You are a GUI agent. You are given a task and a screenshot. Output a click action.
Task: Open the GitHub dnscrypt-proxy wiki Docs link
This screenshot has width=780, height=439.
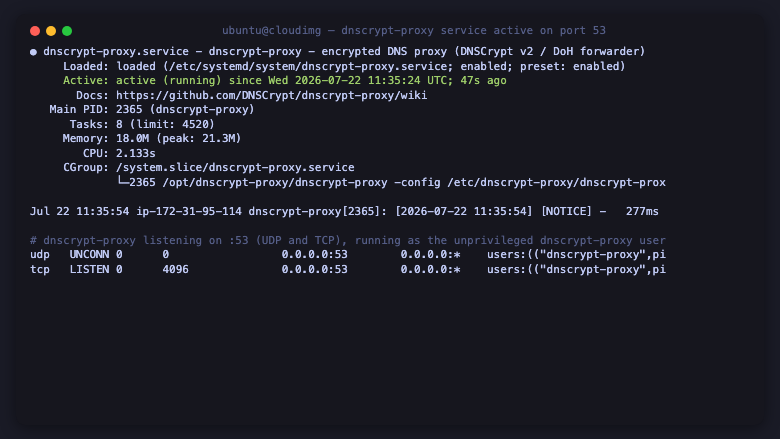(272, 95)
